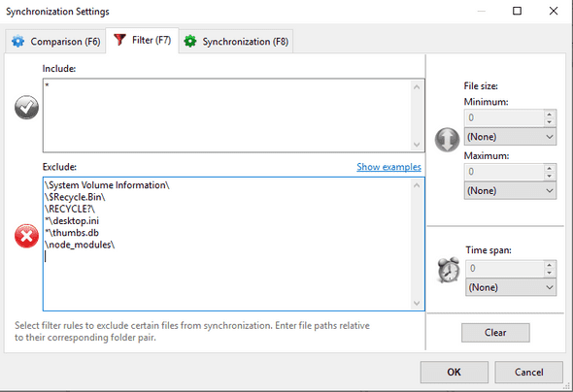Confirm settings with the OK button
The width and height of the screenshot is (573, 392).
point(455,372)
